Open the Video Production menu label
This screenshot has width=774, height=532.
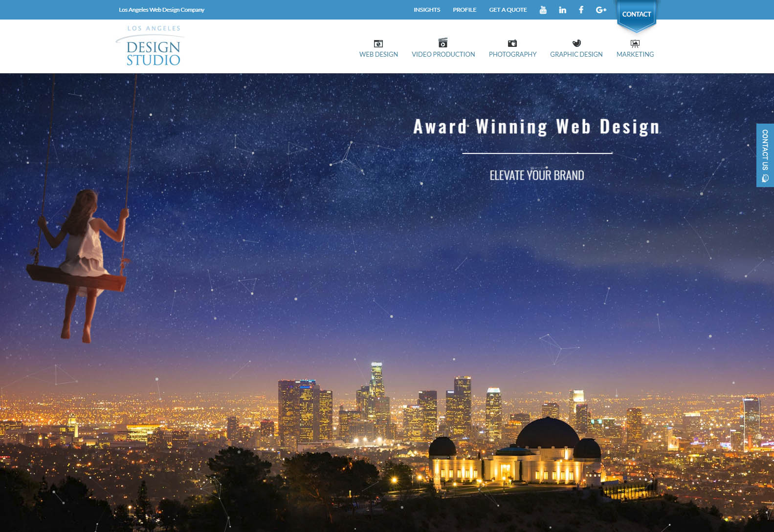pyautogui.click(x=443, y=54)
